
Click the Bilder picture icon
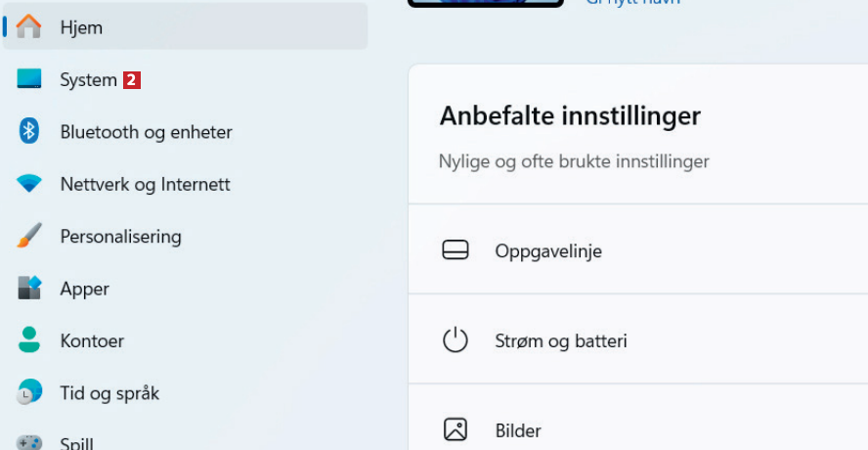[456, 429]
